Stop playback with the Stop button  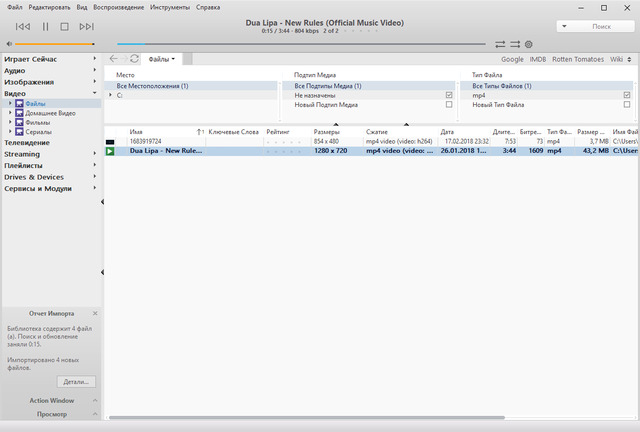click(x=65, y=26)
